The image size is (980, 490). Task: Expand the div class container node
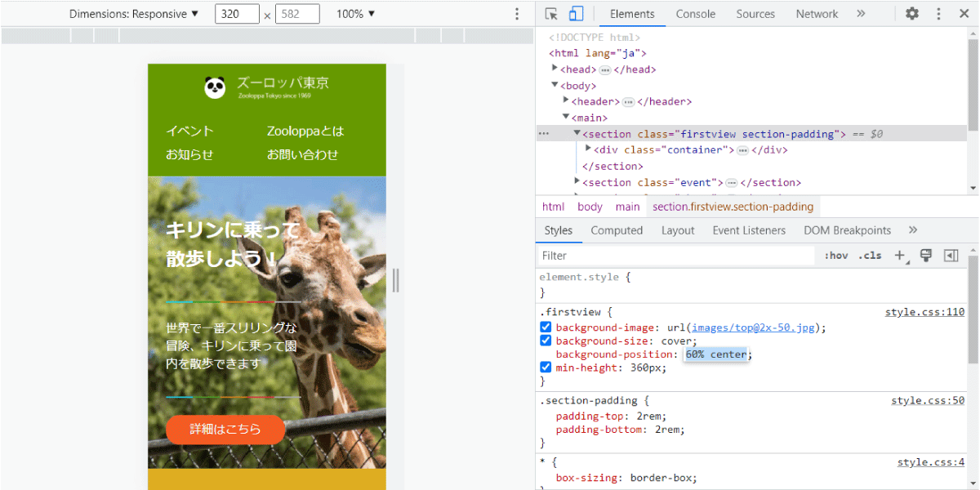point(588,149)
